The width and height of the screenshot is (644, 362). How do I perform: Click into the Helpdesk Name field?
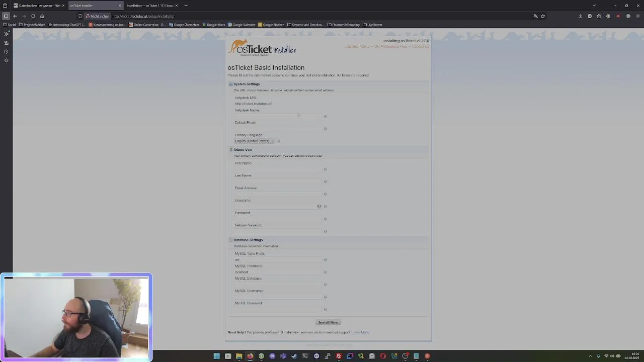click(278, 116)
